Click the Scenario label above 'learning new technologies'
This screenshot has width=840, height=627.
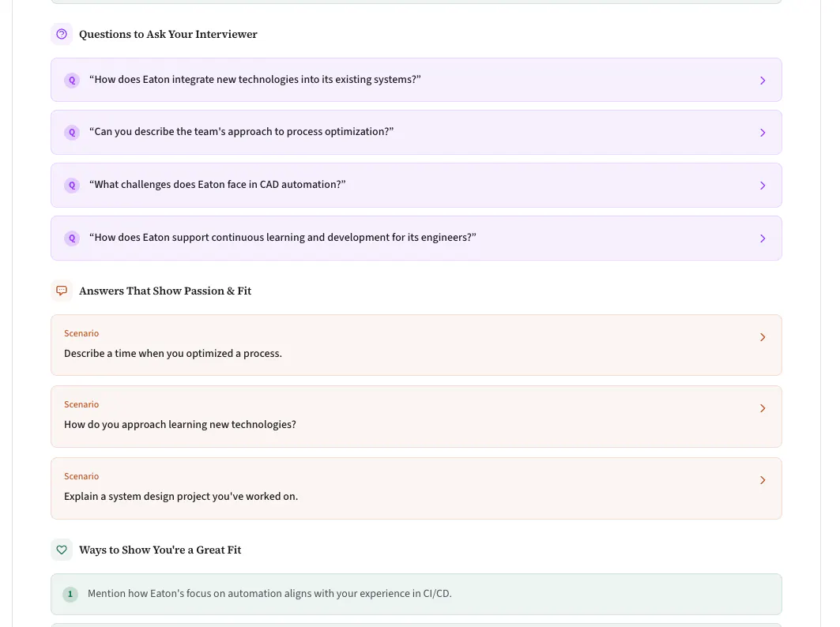[x=81, y=404]
